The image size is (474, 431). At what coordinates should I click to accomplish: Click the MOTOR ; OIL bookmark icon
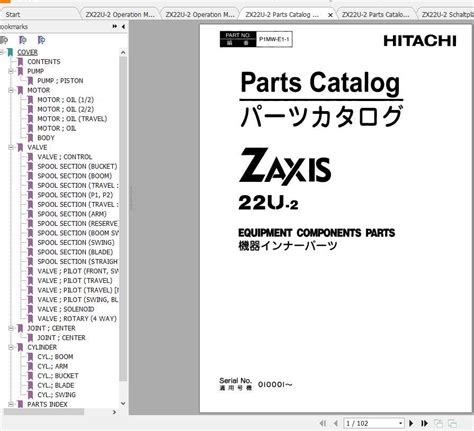(x=30, y=128)
